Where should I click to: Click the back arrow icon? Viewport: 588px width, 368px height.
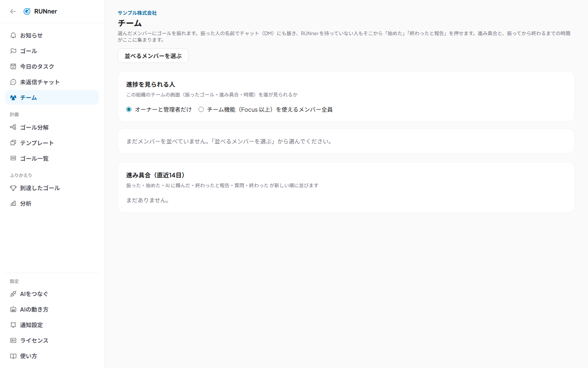[13, 11]
